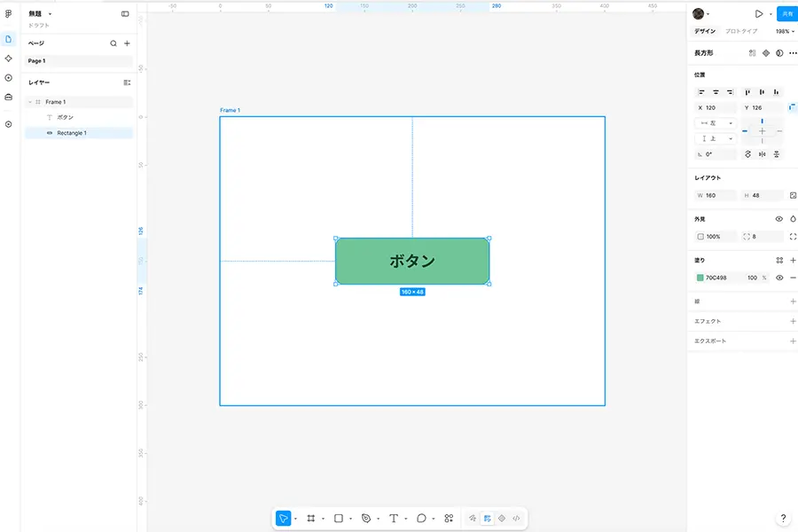The width and height of the screenshot is (798, 532).
Task: Toggle layer visibility eye in 外見 section
Action: coord(778,219)
